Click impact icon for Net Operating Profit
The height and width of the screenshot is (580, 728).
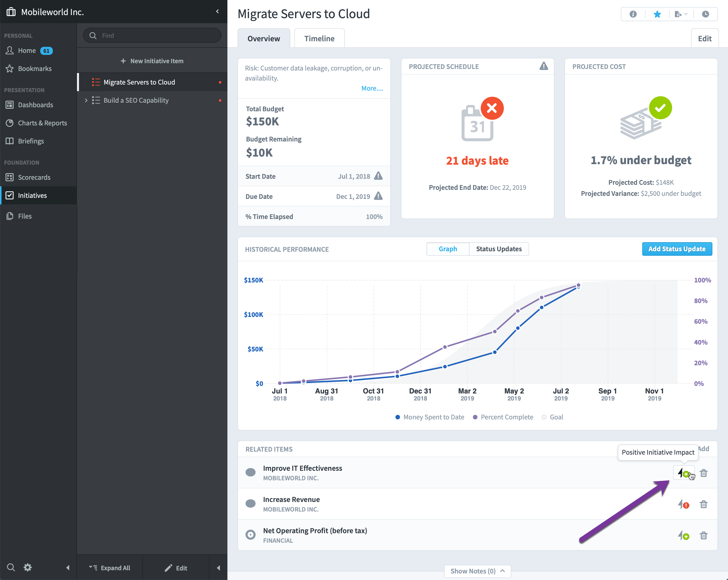(684, 535)
